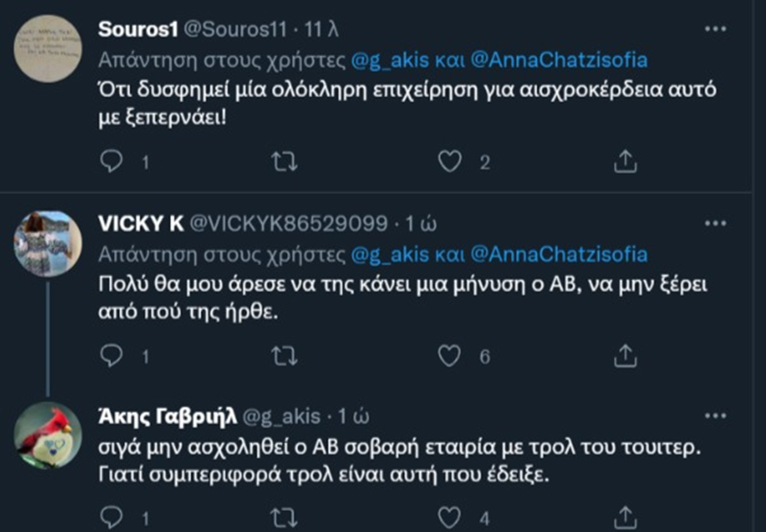The image size is (766, 532).
Task: Like the Souros1 tweet
Action: click(x=448, y=161)
